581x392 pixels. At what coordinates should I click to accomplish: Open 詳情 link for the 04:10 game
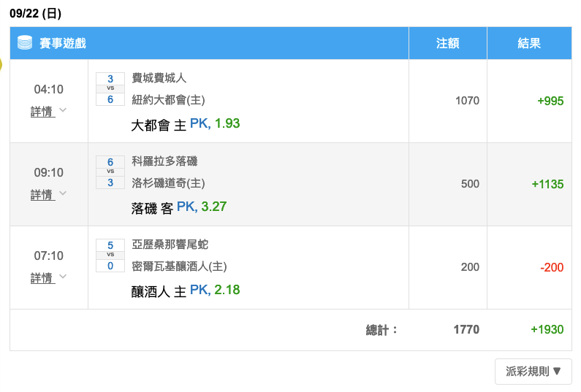42,112
